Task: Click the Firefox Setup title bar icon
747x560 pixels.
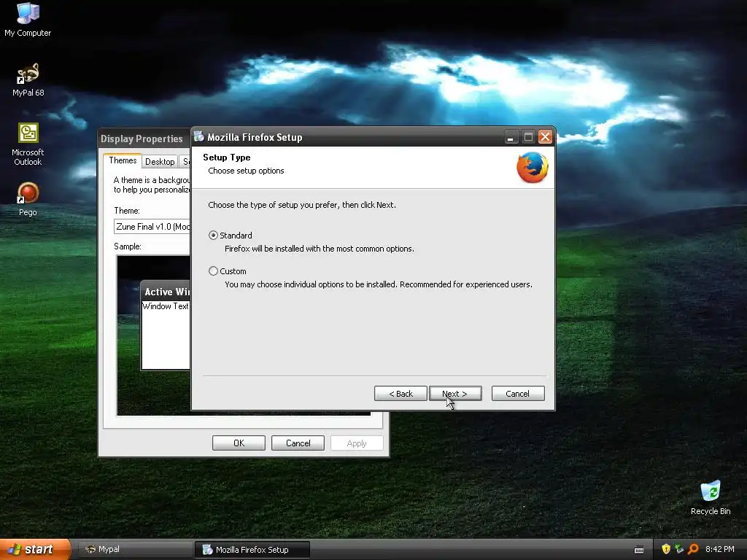Action: [199, 136]
